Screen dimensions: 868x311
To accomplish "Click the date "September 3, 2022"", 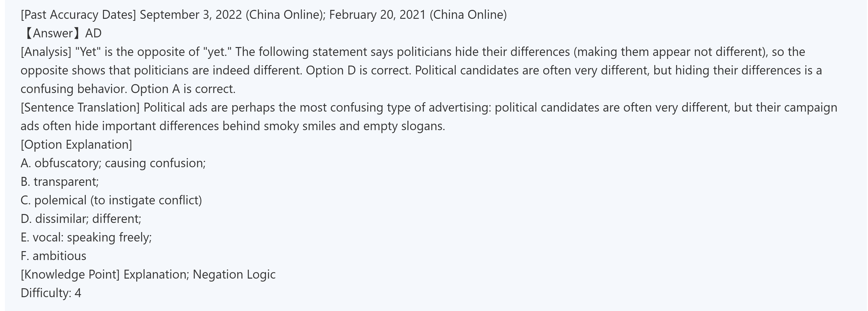I will click(x=191, y=15).
